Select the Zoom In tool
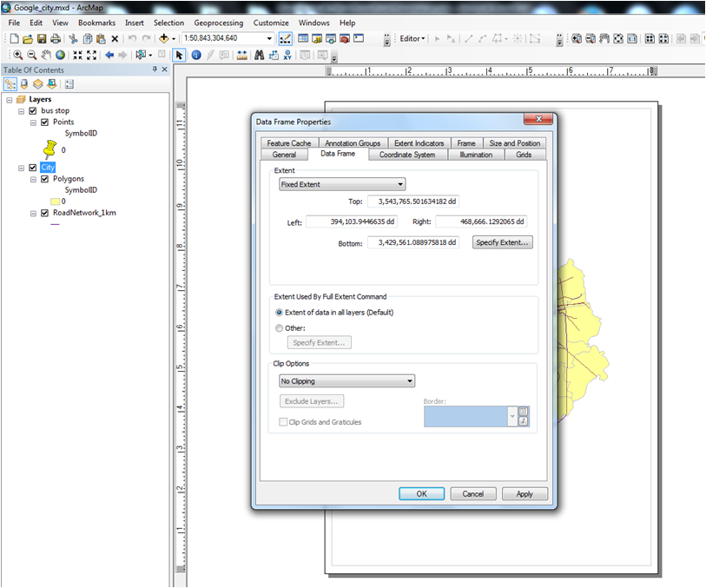 (17, 55)
